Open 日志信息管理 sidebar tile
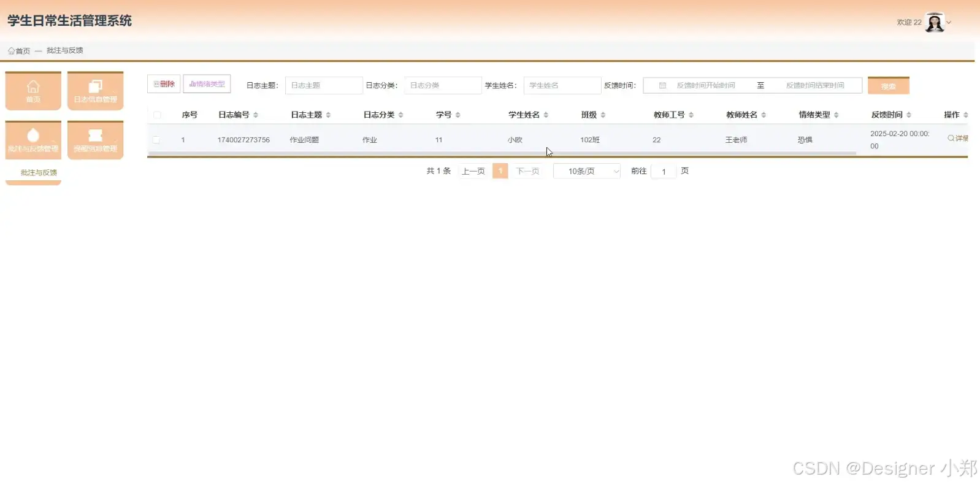980x485 pixels. pos(95,91)
